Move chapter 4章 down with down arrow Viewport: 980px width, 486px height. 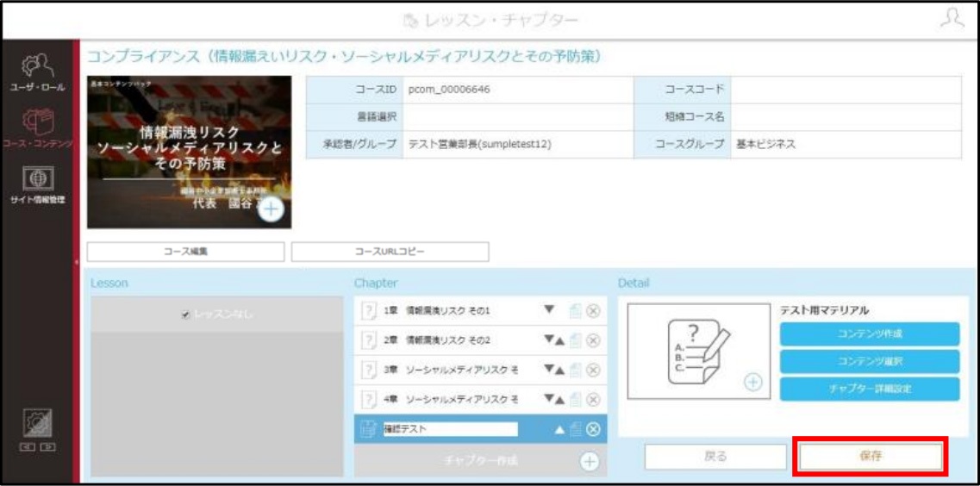pyautogui.click(x=548, y=399)
